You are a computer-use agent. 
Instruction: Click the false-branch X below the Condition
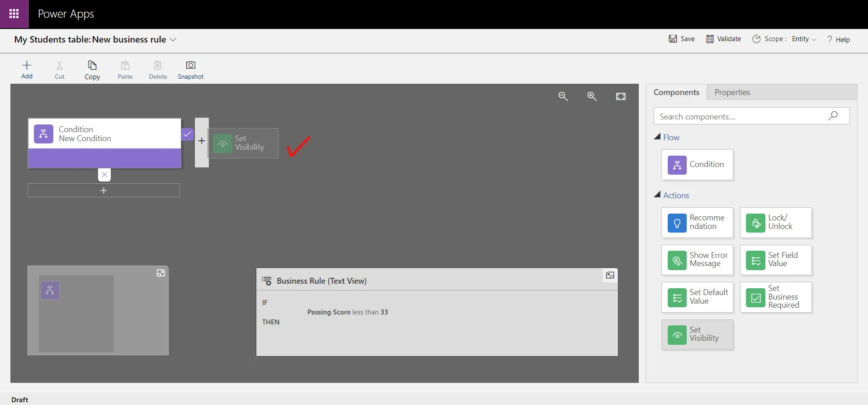coord(104,175)
